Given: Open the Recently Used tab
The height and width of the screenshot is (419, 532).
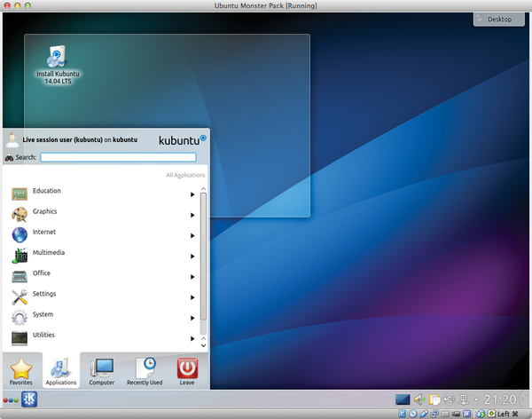Looking at the screenshot, I should click(145, 370).
